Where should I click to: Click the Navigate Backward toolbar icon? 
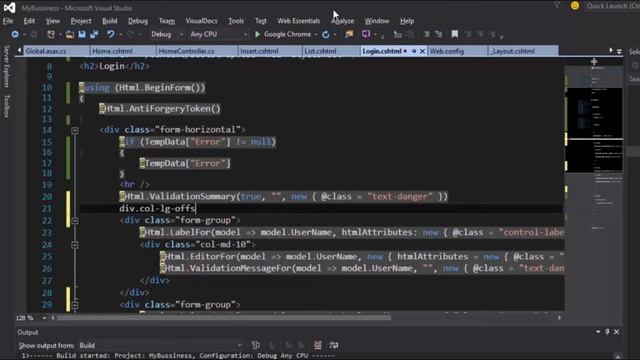pyautogui.click(x=15, y=34)
